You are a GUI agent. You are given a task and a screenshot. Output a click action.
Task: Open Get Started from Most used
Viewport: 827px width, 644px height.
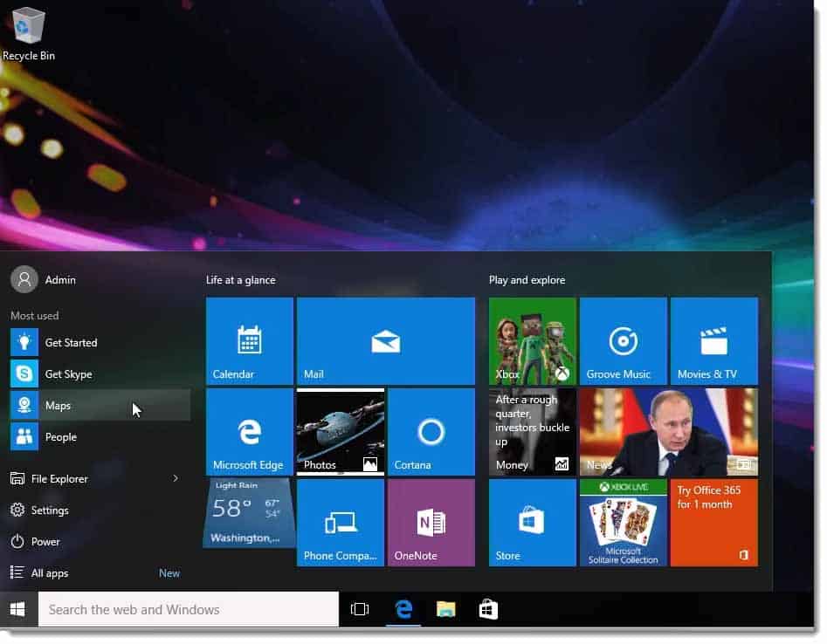100,343
